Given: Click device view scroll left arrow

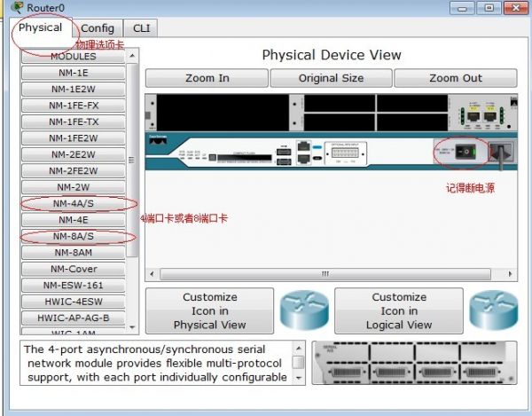Looking at the screenshot, I should pos(152,274).
